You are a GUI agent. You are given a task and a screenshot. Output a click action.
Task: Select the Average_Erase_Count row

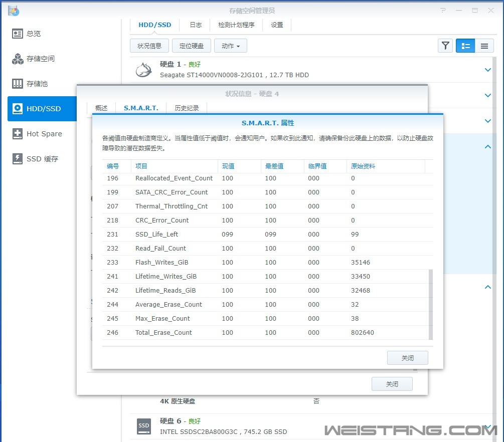[265, 305]
